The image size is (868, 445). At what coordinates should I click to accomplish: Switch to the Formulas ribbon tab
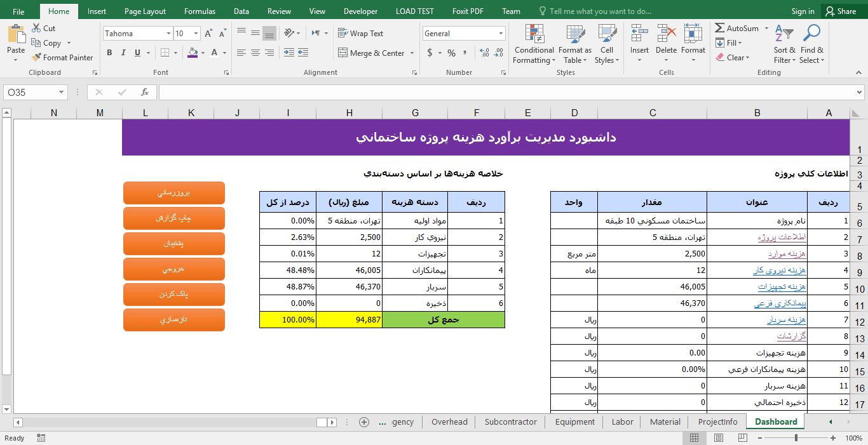click(200, 11)
